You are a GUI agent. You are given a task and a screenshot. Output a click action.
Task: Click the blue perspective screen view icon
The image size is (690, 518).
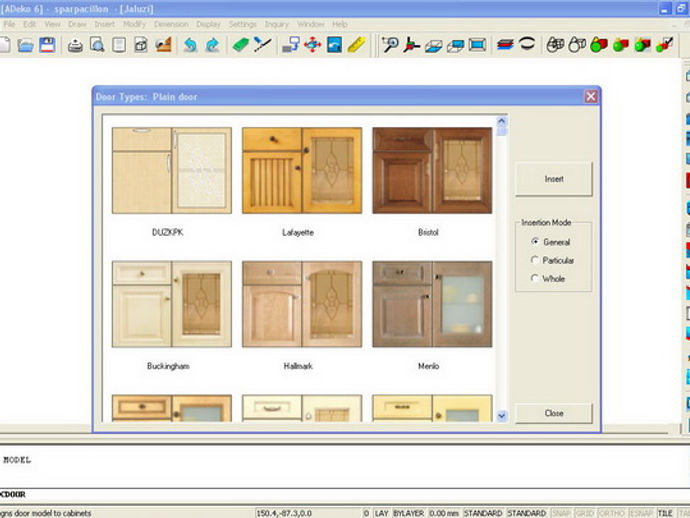[x=477, y=45]
